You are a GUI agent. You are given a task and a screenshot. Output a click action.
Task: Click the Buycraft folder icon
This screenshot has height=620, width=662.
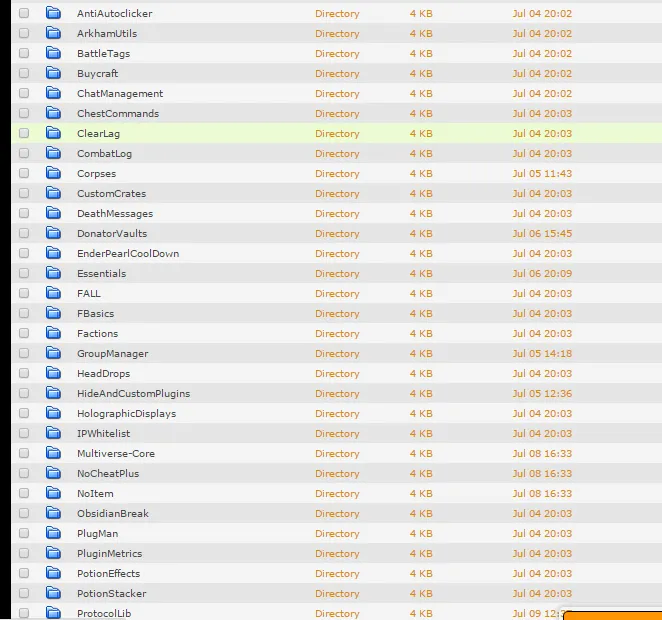click(x=53, y=73)
